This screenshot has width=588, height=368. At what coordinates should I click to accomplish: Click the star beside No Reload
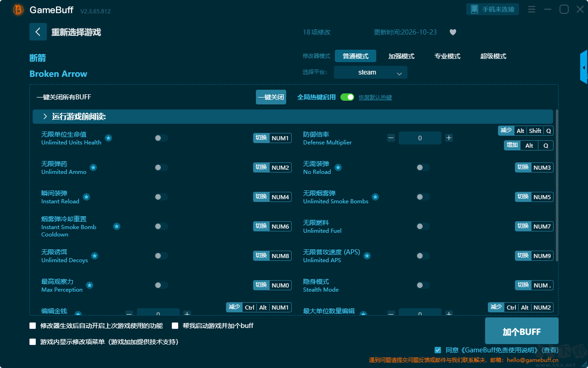[338, 167]
